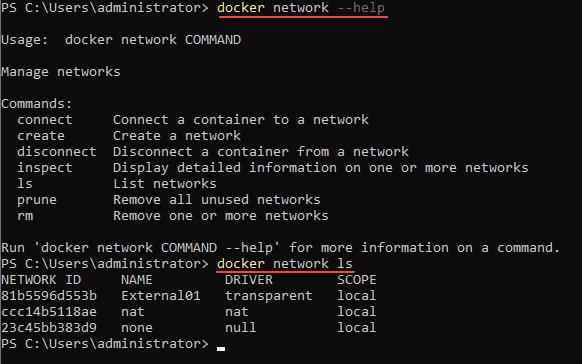Click the 'null' driver value
Image resolution: width=582 pixels, height=364 pixels.
(x=241, y=328)
